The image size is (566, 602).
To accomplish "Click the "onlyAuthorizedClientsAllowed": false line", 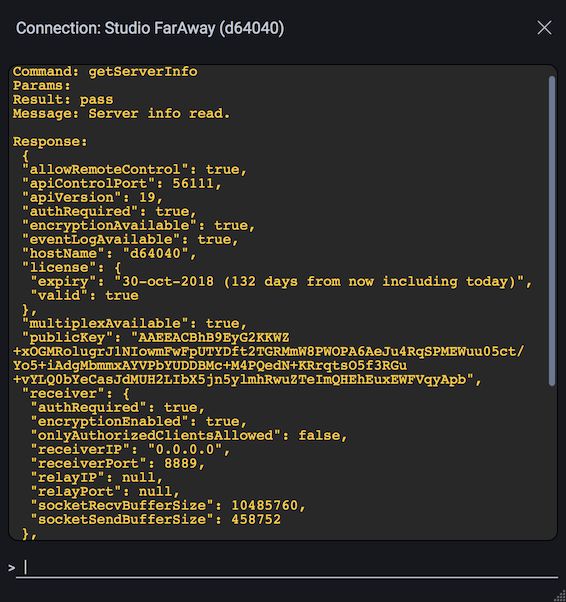I will (189, 436).
